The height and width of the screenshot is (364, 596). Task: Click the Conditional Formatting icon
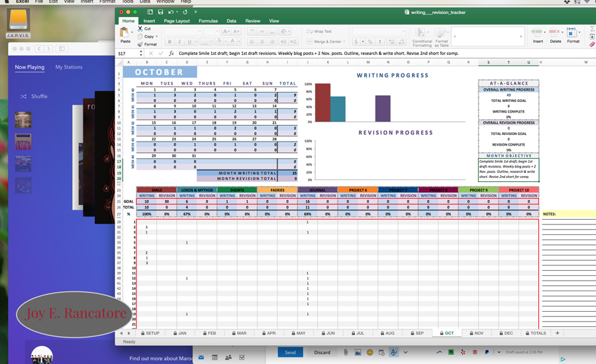point(421,33)
